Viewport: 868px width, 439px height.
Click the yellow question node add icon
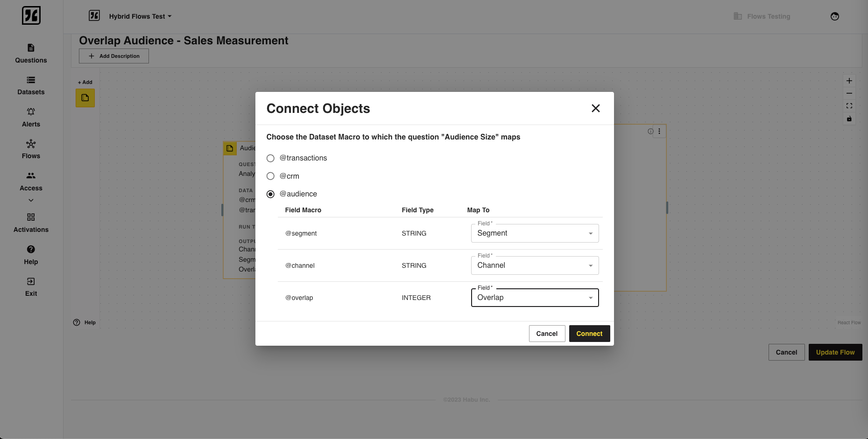(x=85, y=98)
